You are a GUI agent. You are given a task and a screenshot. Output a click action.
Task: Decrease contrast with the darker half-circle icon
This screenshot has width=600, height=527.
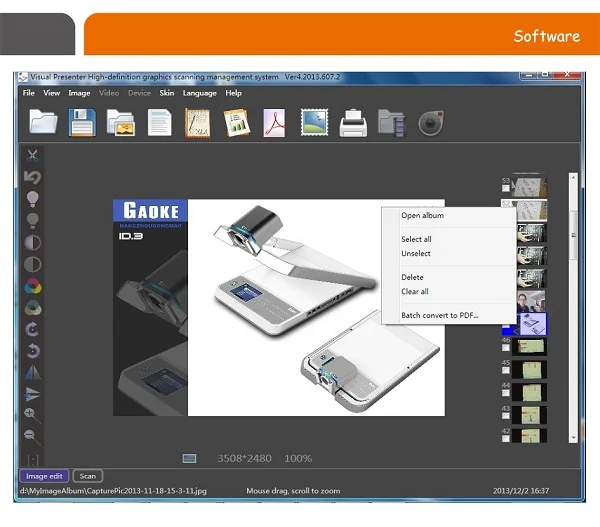click(x=33, y=264)
